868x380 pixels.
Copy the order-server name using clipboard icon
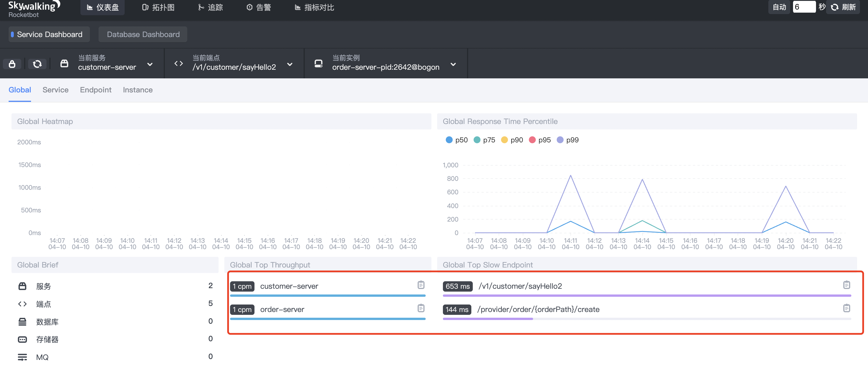click(x=421, y=308)
